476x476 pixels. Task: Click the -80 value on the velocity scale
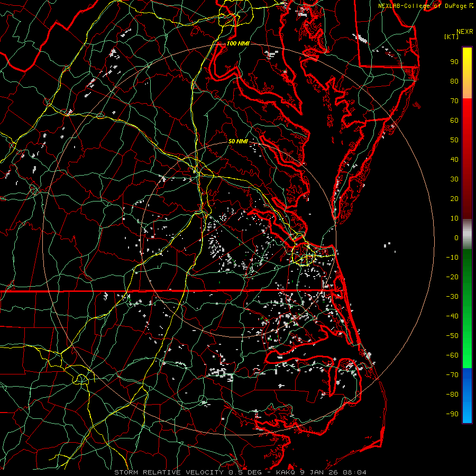click(x=452, y=395)
